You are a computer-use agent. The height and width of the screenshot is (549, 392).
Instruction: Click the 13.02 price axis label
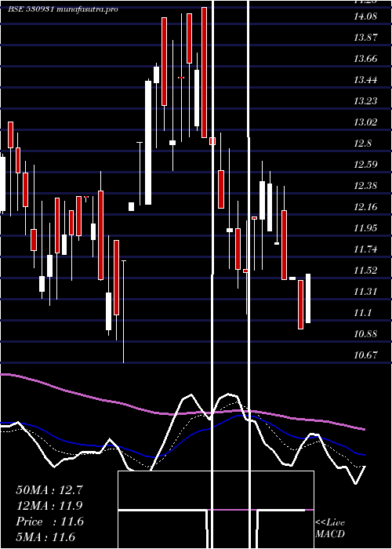366,122
